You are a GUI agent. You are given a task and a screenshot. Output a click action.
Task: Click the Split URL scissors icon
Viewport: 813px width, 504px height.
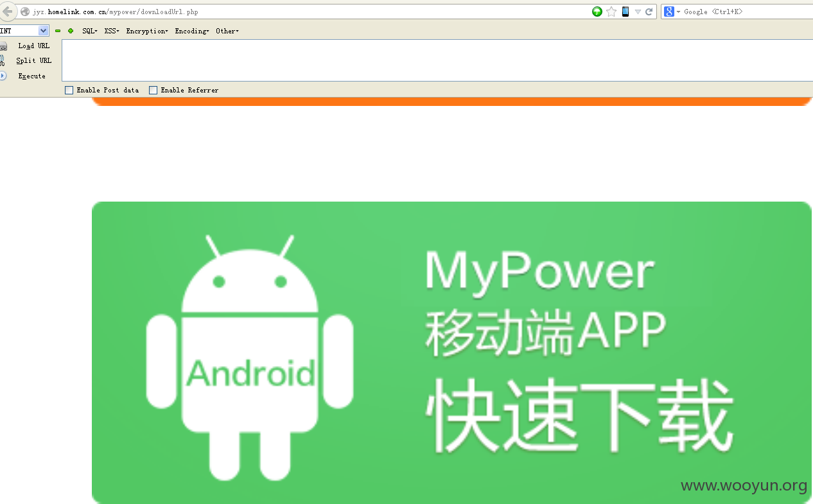pos(3,60)
